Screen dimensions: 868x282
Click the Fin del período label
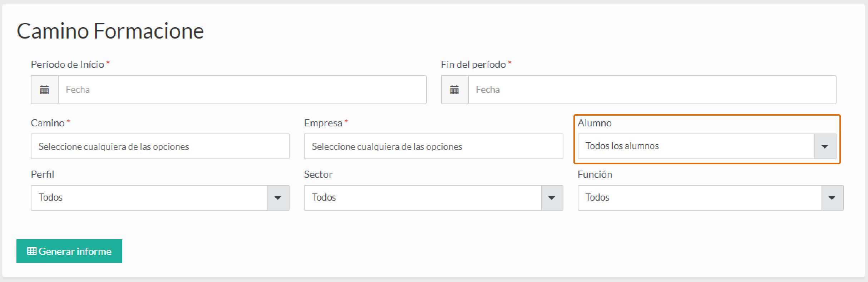click(x=473, y=65)
